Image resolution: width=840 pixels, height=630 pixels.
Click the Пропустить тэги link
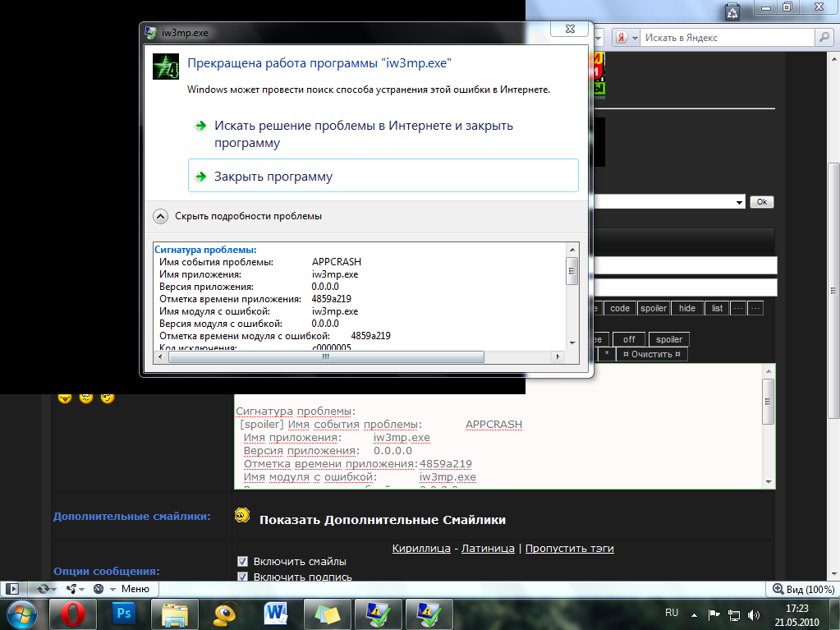click(570, 548)
